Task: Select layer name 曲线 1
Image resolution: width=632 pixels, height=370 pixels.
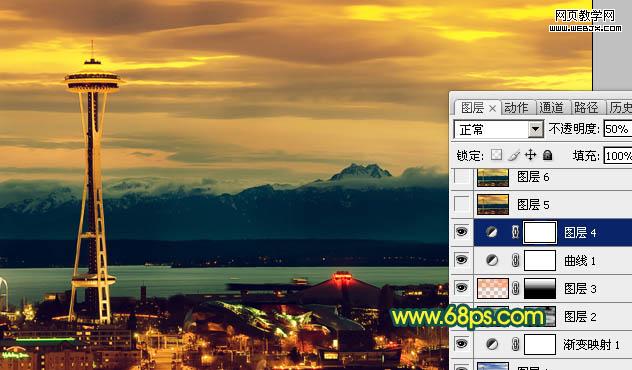Action: click(x=580, y=261)
